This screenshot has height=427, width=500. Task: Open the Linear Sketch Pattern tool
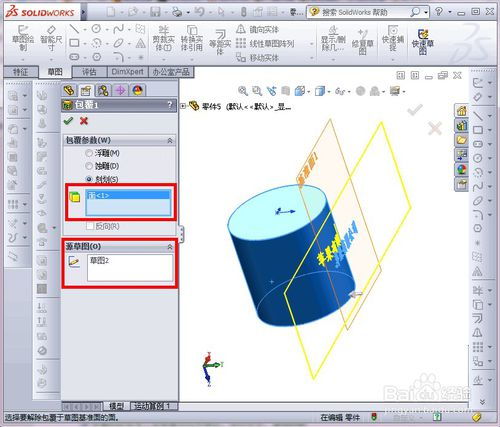265,44
